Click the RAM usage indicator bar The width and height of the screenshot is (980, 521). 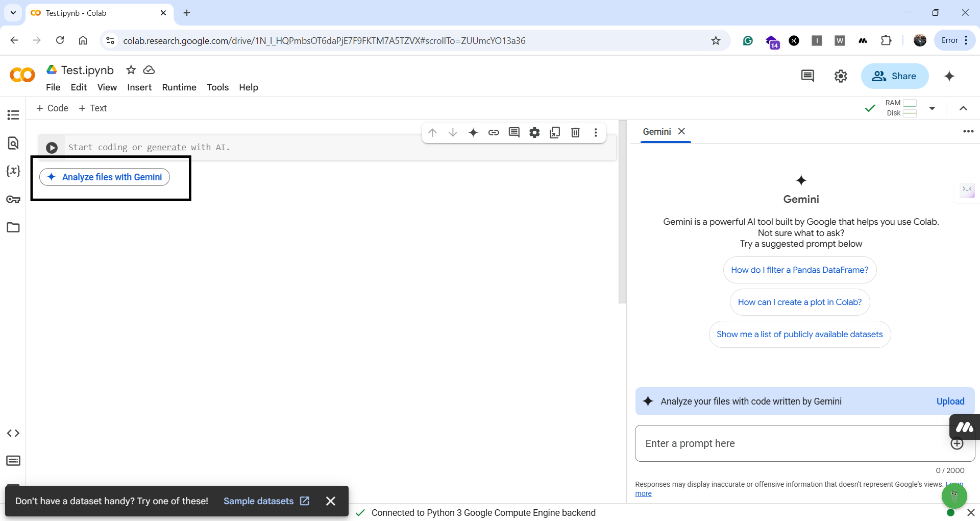(x=911, y=102)
